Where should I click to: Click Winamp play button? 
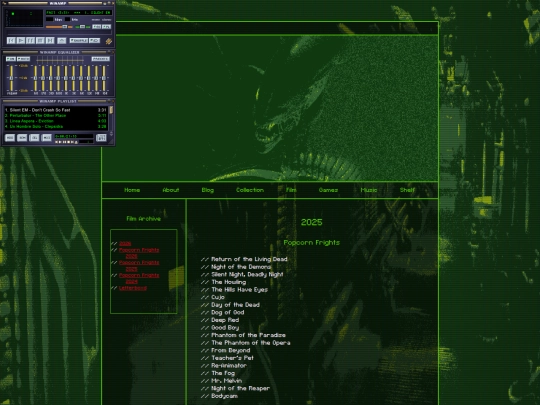coord(21,41)
